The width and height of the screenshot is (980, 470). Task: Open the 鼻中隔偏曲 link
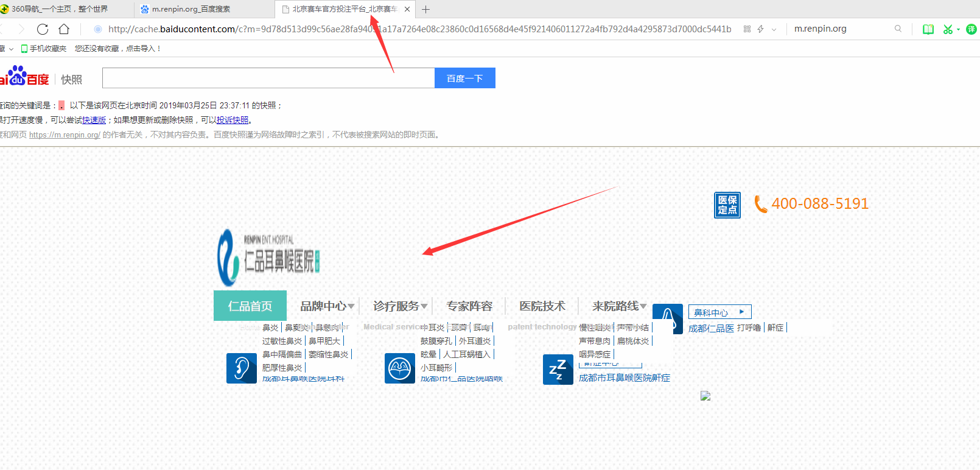tap(282, 354)
